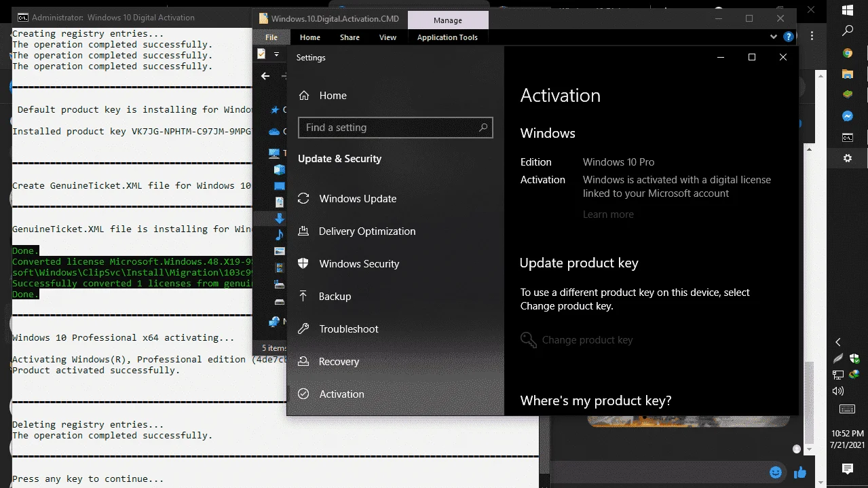
Task: Open emoji picker in the chat window
Action: point(776,472)
